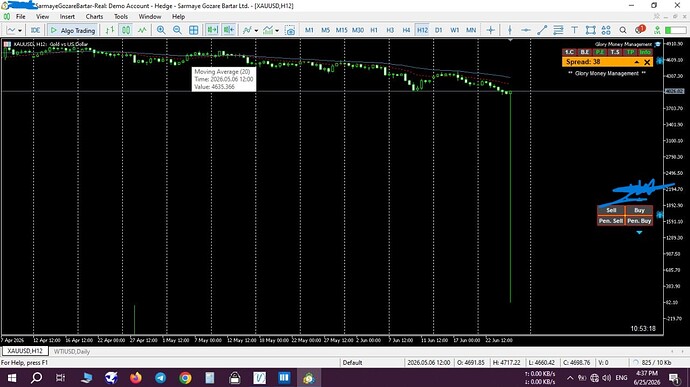Click the Zoom In magnifier icon

coord(161,30)
